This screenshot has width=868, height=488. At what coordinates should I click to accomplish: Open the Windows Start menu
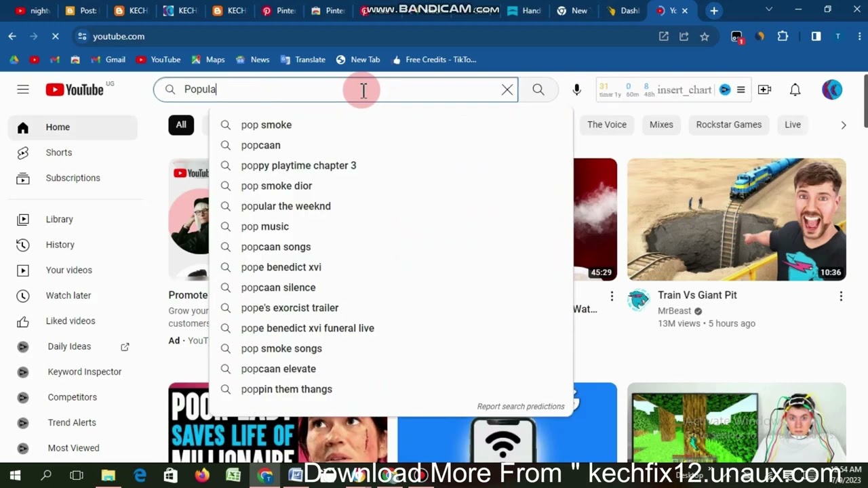[15, 476]
